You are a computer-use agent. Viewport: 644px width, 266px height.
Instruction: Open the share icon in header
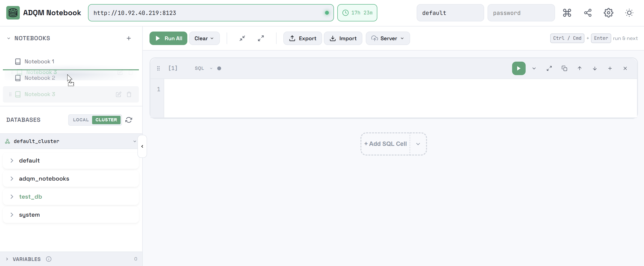588,13
